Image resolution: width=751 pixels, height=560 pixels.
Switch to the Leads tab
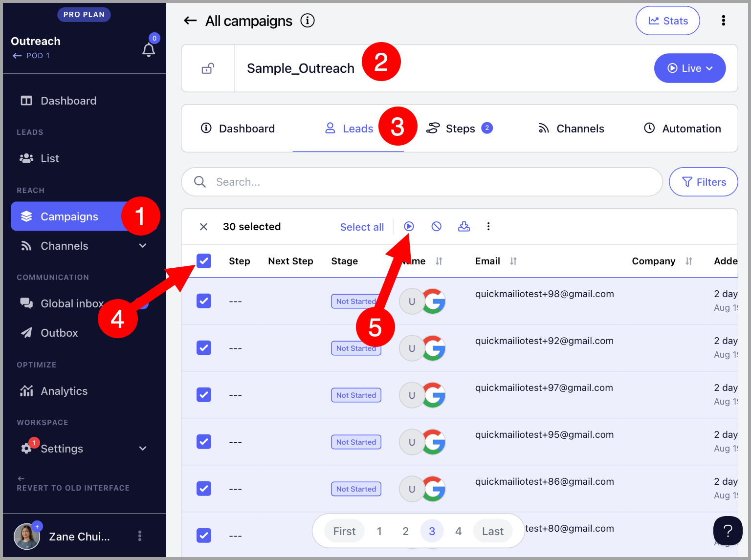(x=349, y=129)
